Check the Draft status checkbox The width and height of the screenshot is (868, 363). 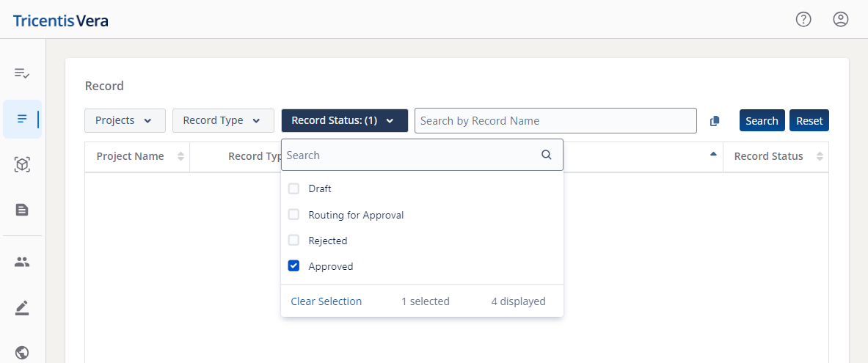[293, 188]
